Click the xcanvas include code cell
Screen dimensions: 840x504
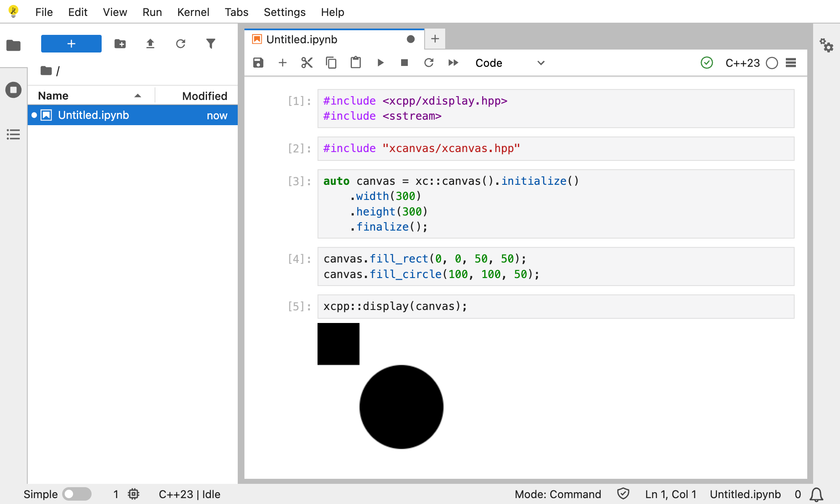coord(556,149)
